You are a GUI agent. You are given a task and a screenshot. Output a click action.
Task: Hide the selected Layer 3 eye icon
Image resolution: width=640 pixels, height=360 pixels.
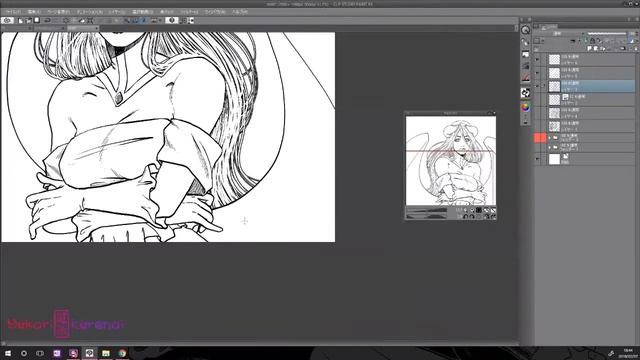(537, 86)
